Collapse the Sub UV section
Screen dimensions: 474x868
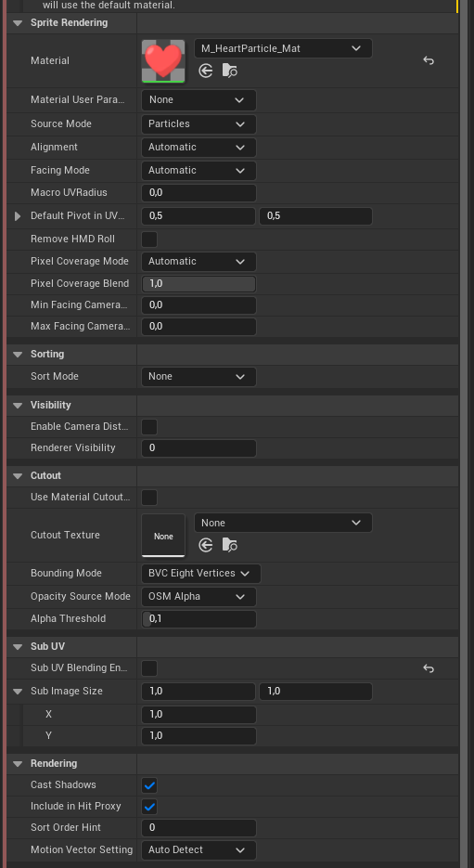tap(18, 646)
